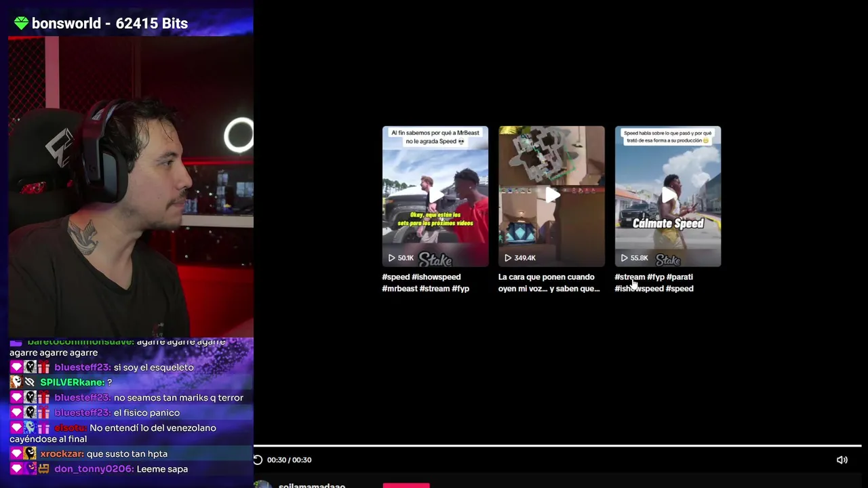Click the 349.4K play count
The height and width of the screenshot is (488, 868).
point(520,258)
